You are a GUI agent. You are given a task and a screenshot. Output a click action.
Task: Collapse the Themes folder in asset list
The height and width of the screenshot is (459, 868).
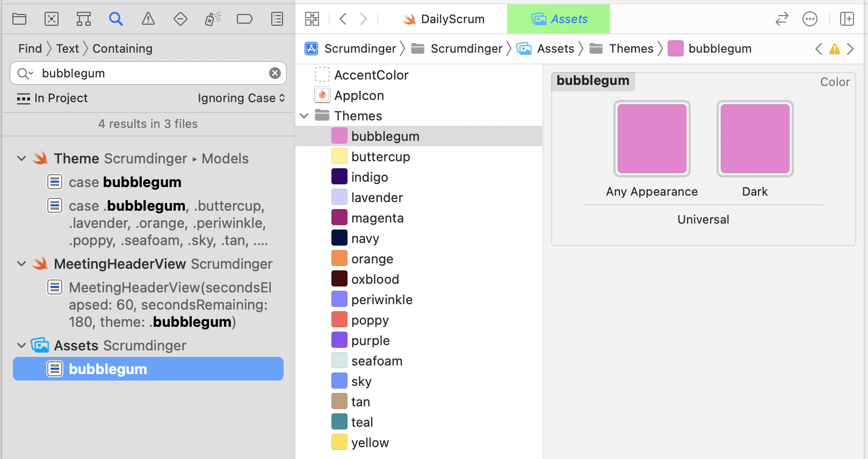304,116
